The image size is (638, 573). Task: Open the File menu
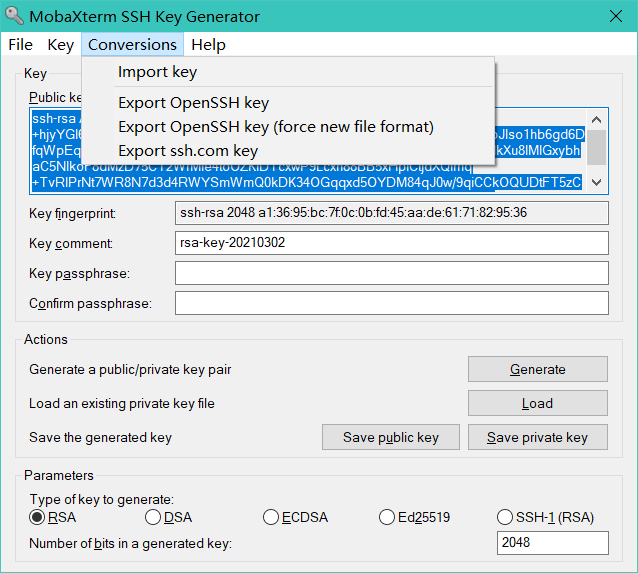click(20, 45)
